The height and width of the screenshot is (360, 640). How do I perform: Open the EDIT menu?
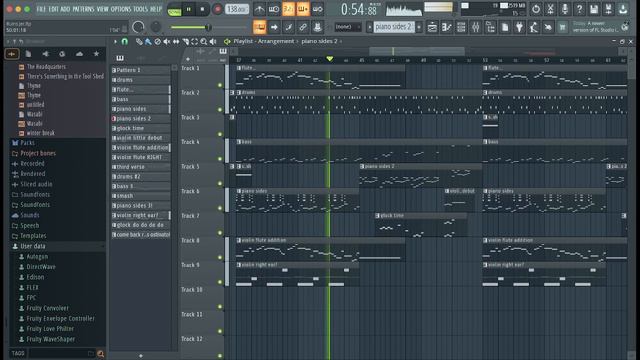53,9
